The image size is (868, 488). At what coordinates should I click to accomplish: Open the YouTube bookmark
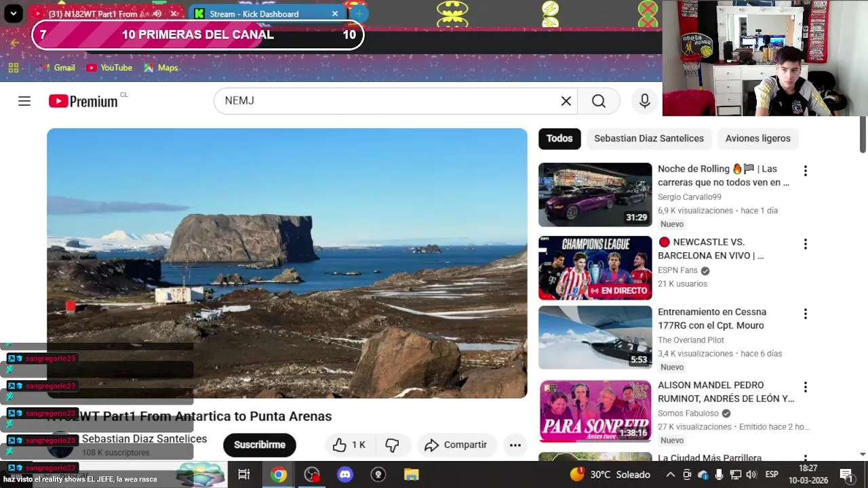[x=109, y=68]
